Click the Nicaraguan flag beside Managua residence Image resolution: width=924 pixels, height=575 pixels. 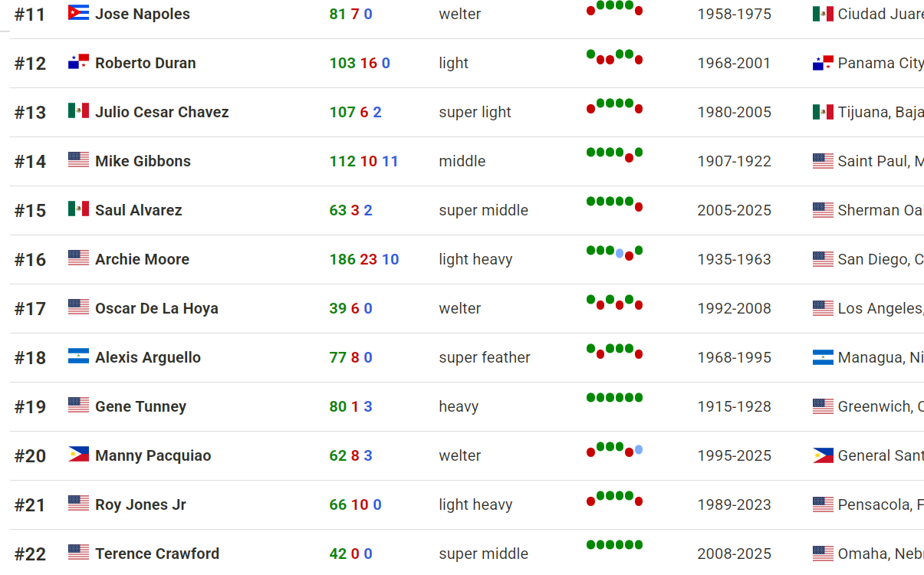pos(823,357)
